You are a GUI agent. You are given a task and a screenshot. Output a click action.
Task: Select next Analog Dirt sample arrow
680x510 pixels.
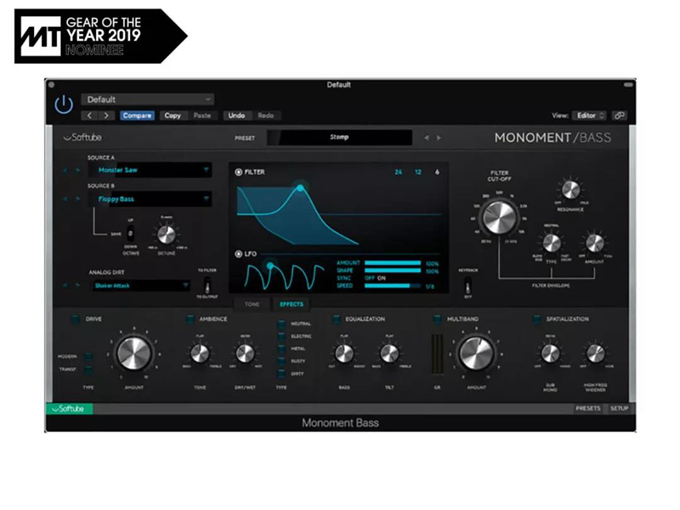tap(78, 285)
